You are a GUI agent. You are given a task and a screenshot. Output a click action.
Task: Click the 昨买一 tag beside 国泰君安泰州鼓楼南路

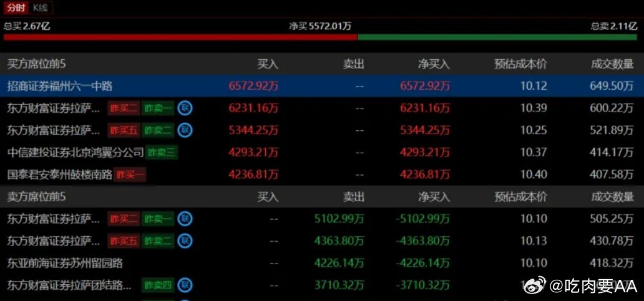point(130,174)
